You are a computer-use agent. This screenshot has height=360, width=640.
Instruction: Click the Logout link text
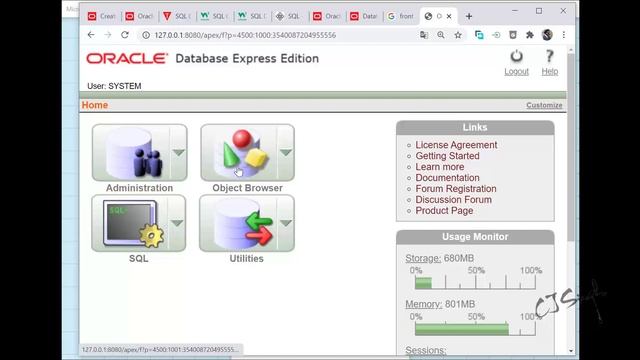[516, 72]
